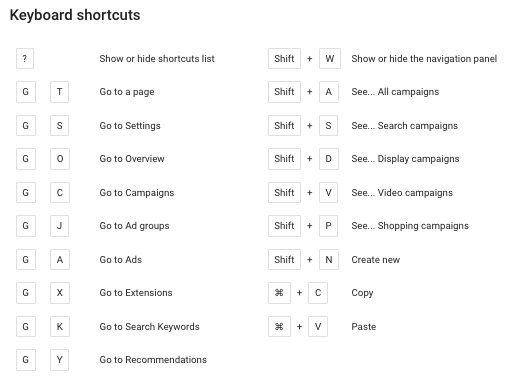
Task: Select the Go to Campaigns label
Action: [x=137, y=193]
